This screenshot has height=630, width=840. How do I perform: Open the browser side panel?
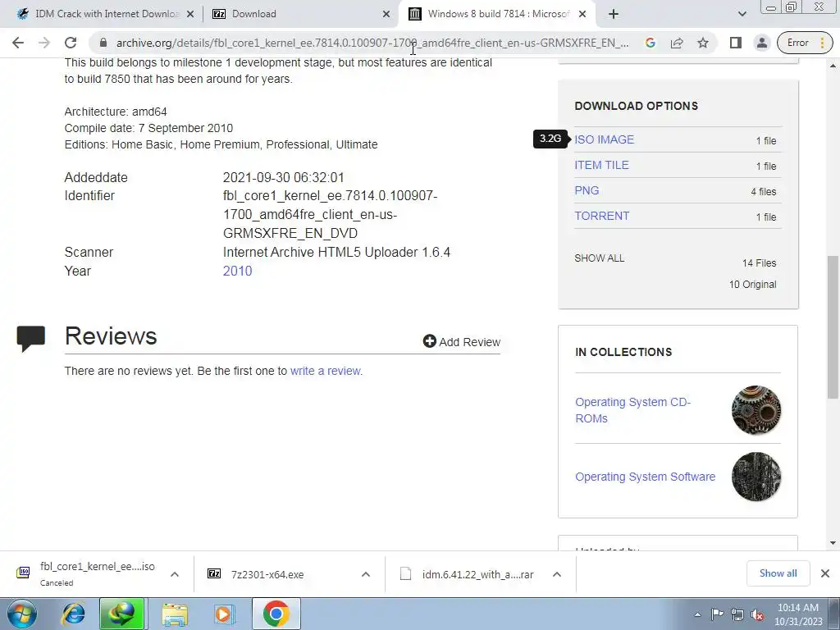736,43
